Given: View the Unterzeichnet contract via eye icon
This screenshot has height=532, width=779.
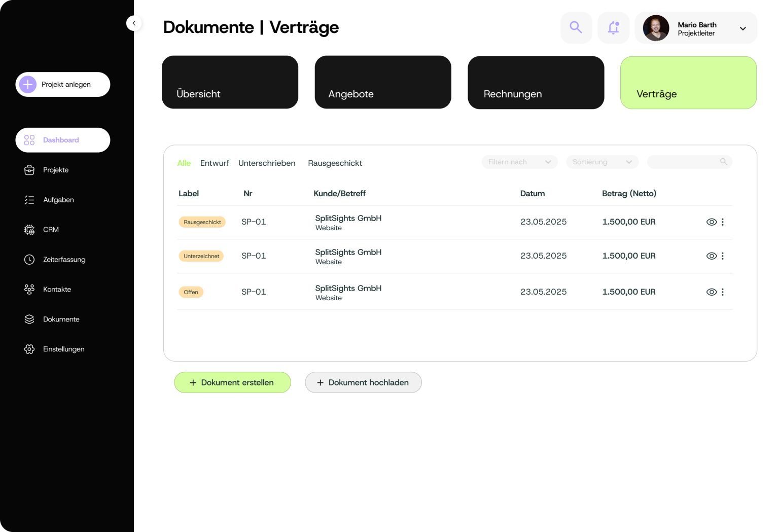Looking at the screenshot, I should click(711, 256).
